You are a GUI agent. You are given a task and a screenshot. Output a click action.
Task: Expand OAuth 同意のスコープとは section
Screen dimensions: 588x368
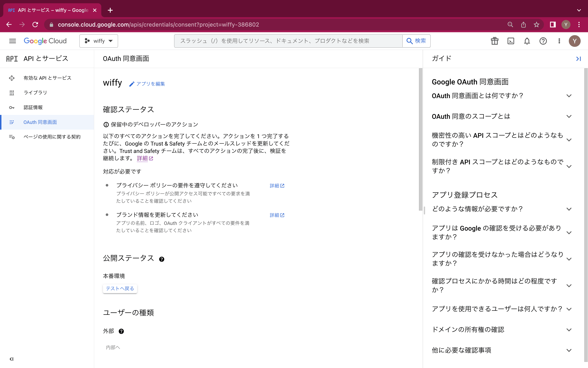502,116
